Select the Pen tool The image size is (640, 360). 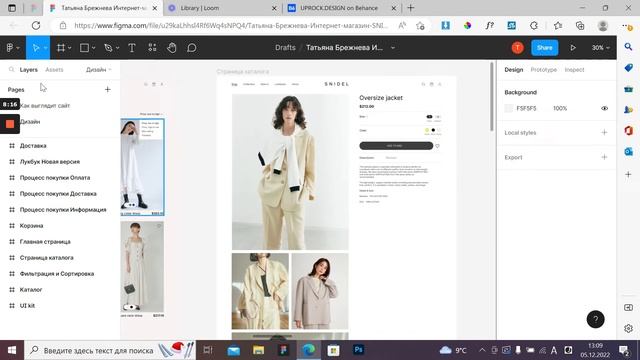[108, 48]
